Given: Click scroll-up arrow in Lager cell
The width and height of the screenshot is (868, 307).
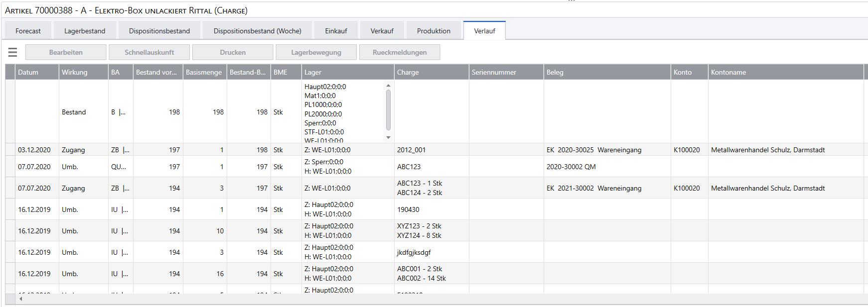Looking at the screenshot, I should point(388,86).
